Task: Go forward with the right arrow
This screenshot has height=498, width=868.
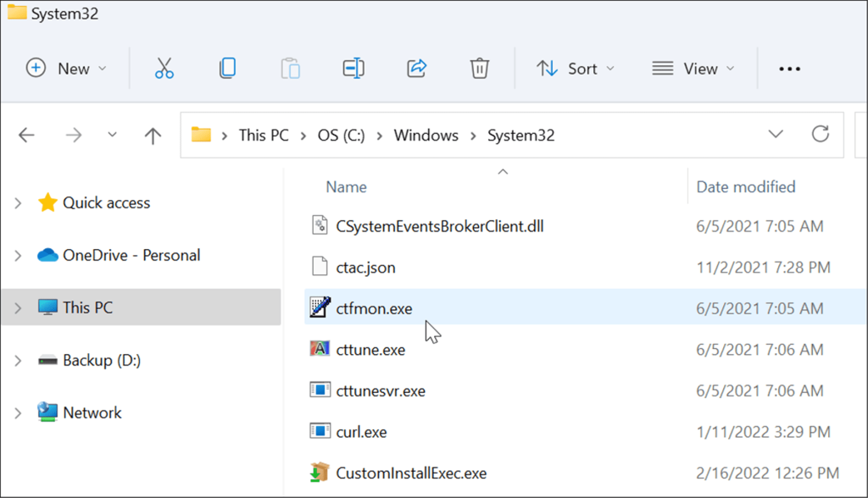Action: 74,135
